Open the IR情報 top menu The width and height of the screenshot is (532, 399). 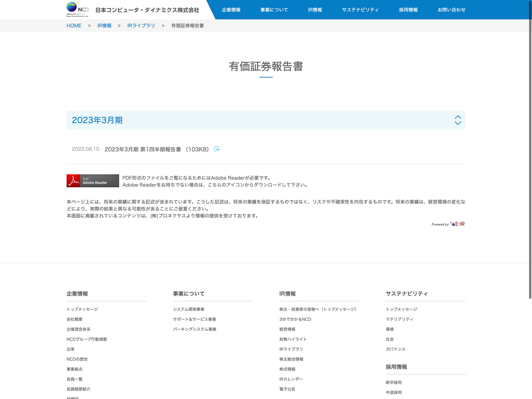pyautogui.click(x=315, y=10)
